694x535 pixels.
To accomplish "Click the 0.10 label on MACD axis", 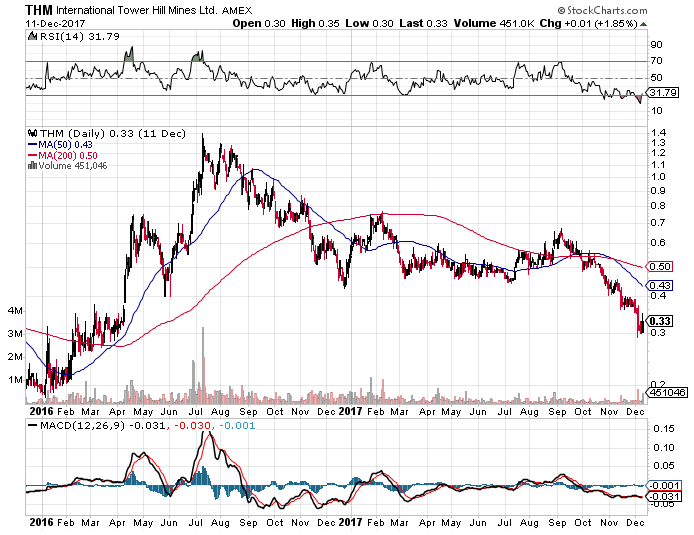I will [x=663, y=448].
